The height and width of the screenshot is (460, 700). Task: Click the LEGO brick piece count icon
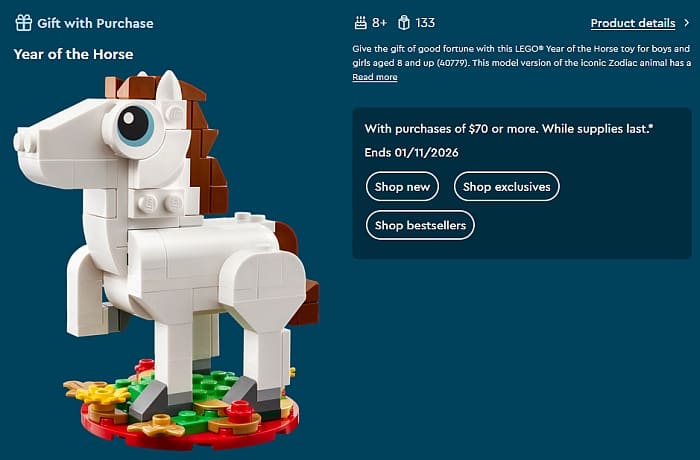[404, 23]
